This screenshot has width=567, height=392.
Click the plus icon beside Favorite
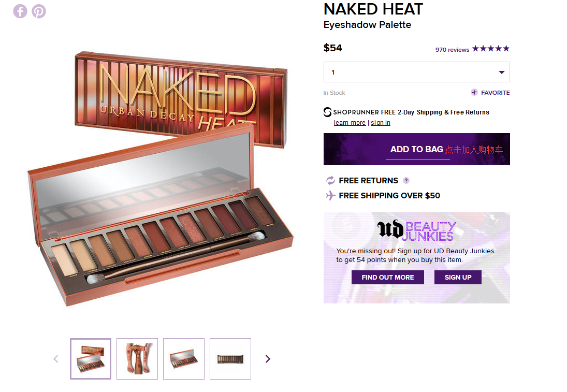click(x=474, y=92)
